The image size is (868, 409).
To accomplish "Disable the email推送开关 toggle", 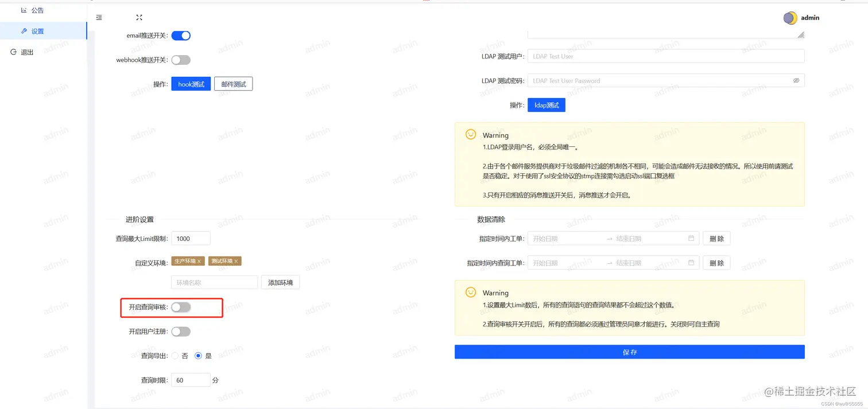I will point(181,35).
